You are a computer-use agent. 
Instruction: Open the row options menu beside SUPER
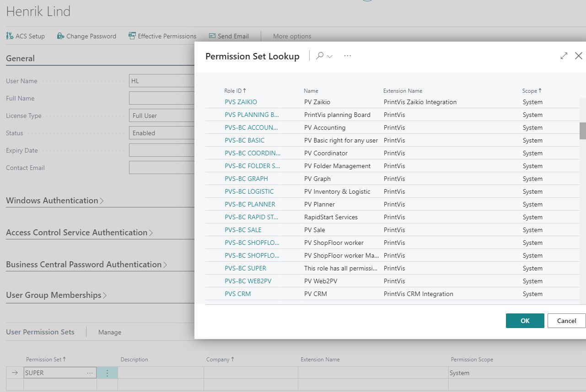(107, 372)
